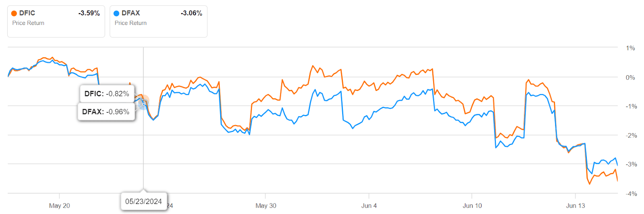This screenshot has height=214, width=644.
Task: Click the Jun 4 axis label
Action: pos(369,206)
